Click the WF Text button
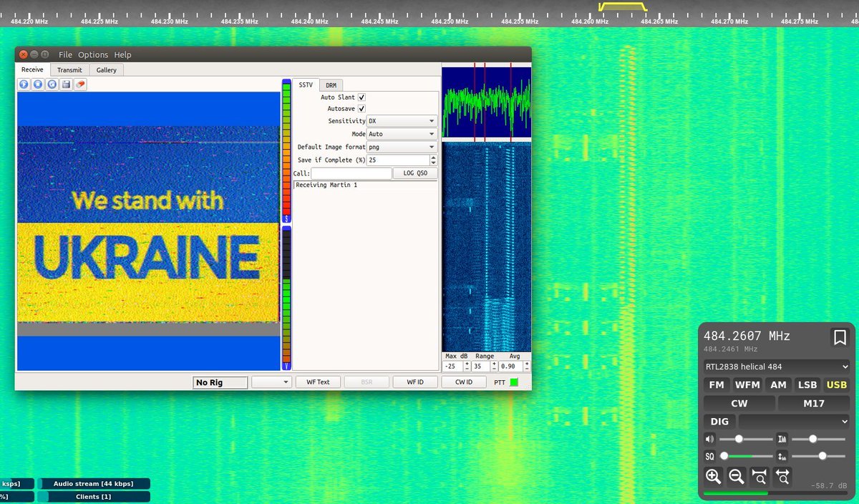The height and width of the screenshot is (504, 859). [x=318, y=382]
